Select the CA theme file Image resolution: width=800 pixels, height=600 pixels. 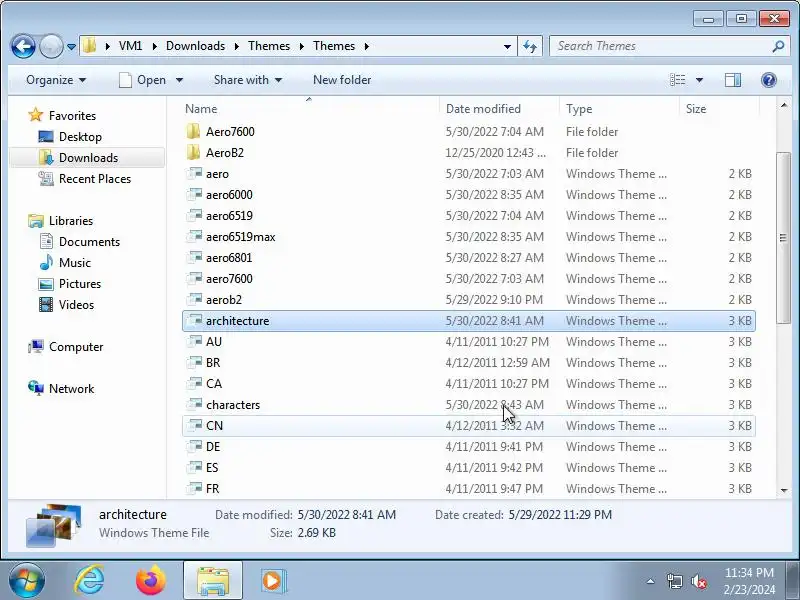(214, 383)
